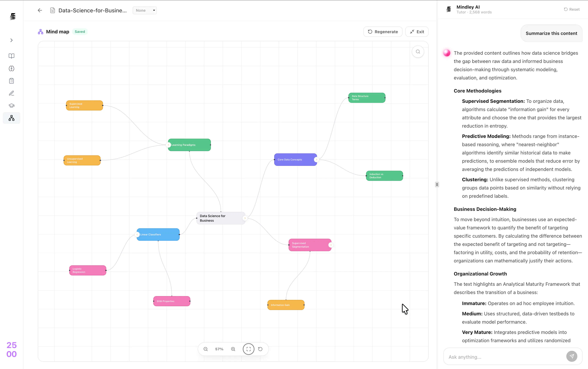Select the Logistic Regression node

(88, 270)
